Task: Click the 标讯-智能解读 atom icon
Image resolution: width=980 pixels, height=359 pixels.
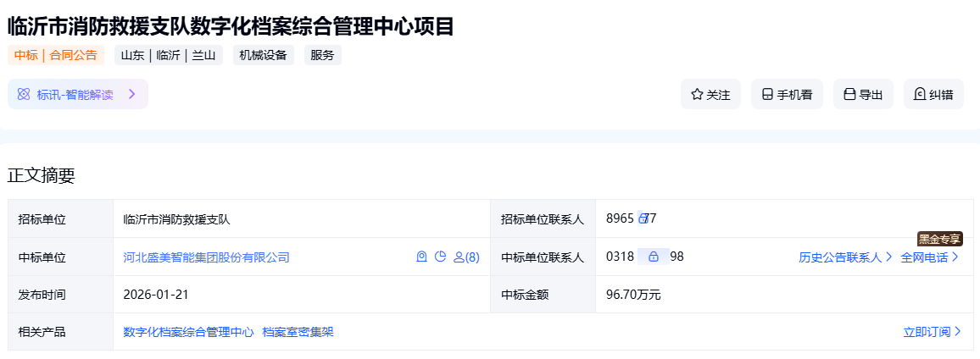Action: tap(24, 94)
